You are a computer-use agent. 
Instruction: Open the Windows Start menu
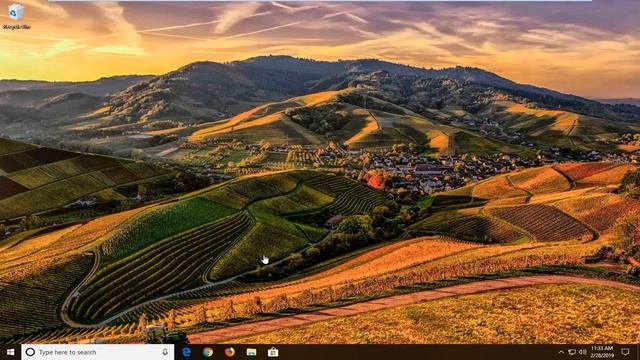pos(11,352)
